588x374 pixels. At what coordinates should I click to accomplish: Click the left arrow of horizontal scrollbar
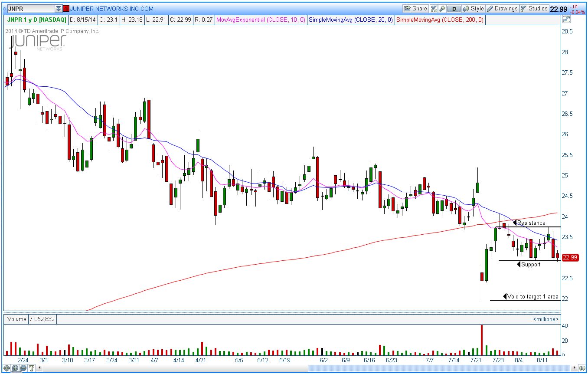[x=40, y=368]
